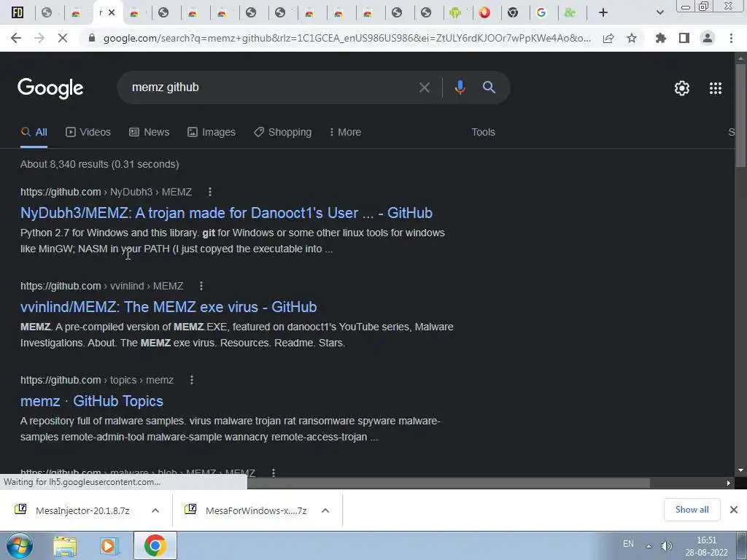The height and width of the screenshot is (560, 747).
Task: Expand MesaInjector download options chevron
Action: 155,510
